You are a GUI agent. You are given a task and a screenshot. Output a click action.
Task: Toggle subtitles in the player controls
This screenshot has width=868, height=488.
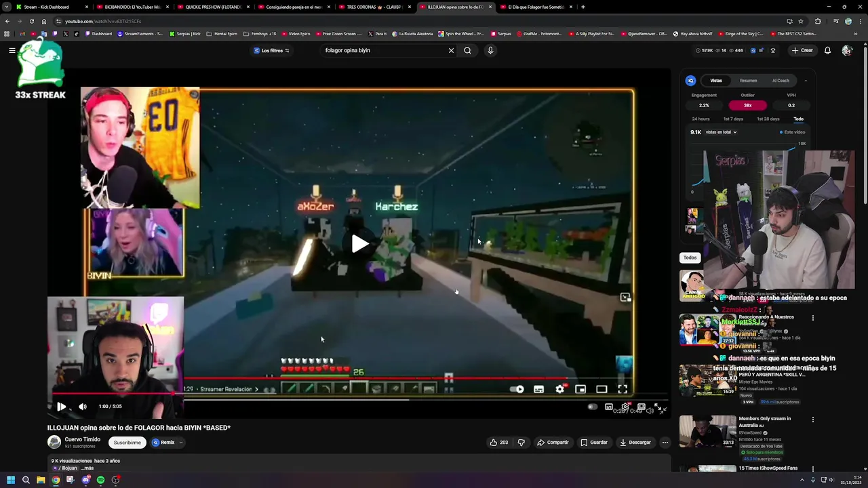coord(609,407)
